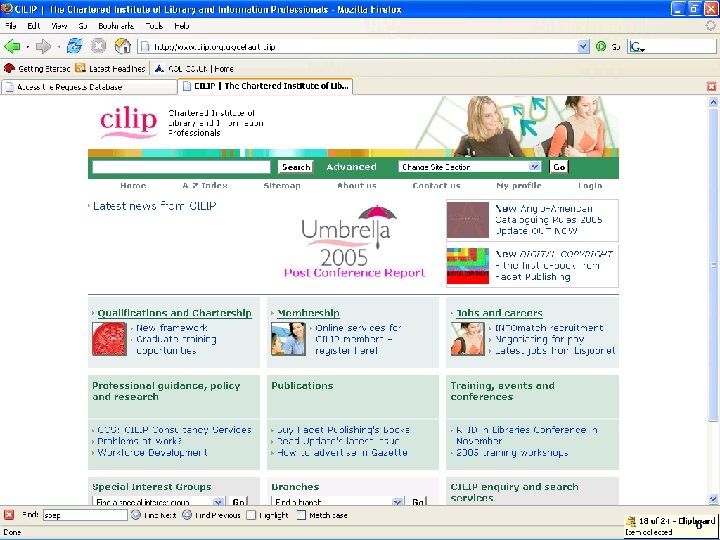The height and width of the screenshot is (540, 720).
Task: Click in the site search text field
Action: click(181, 167)
